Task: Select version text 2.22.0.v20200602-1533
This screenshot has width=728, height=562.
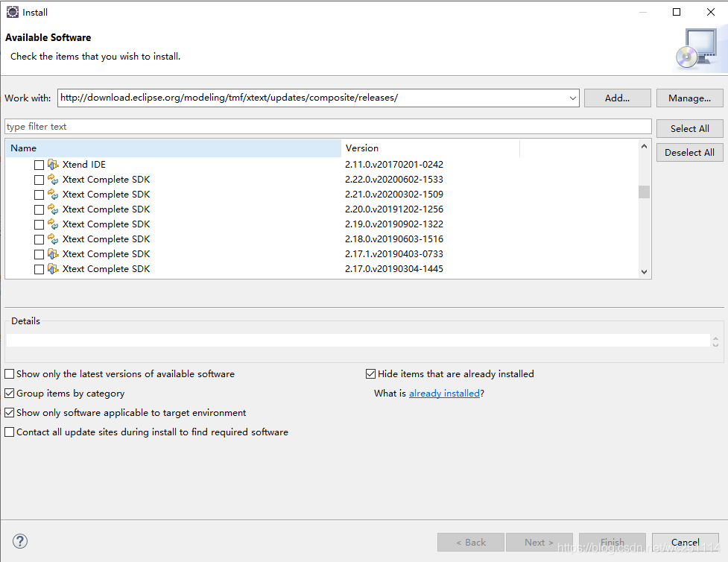Action: (394, 180)
